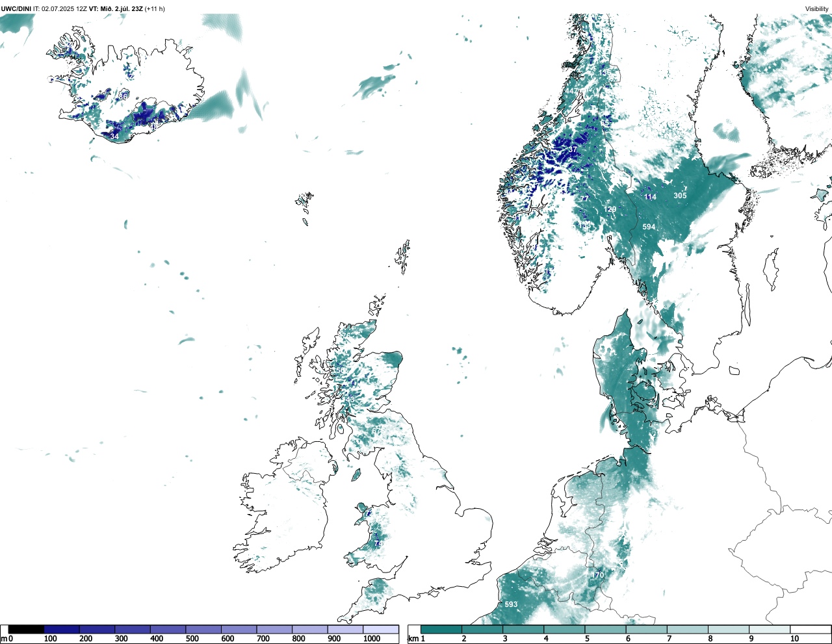Click the '700' tick label on the metre scale
Screen dimensions: 832x644
(263, 639)
